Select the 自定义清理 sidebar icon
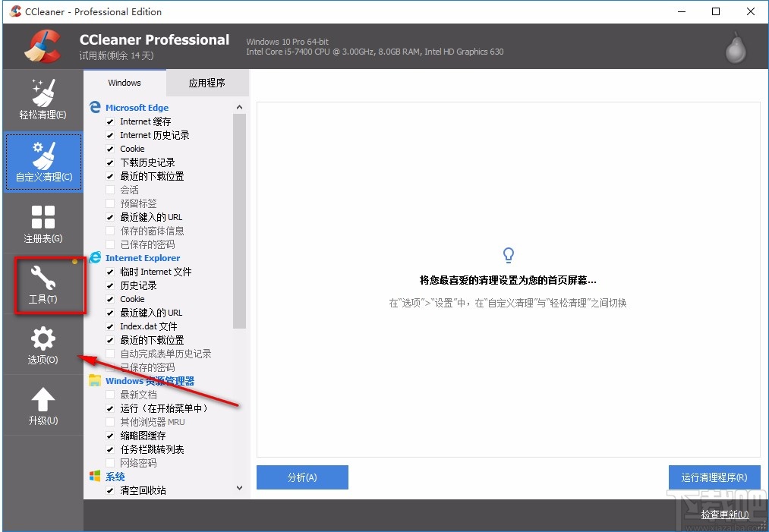This screenshot has width=769, height=532. [43, 161]
